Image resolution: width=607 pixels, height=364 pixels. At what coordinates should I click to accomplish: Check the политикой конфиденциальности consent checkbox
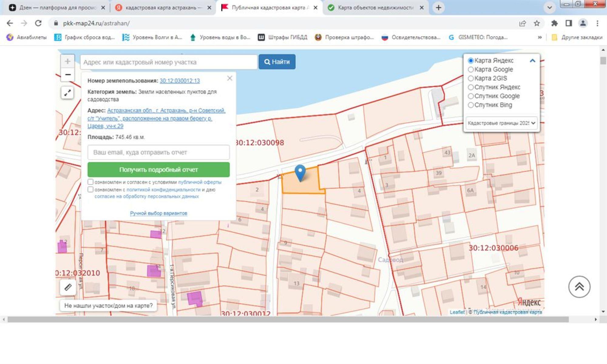[91, 189]
